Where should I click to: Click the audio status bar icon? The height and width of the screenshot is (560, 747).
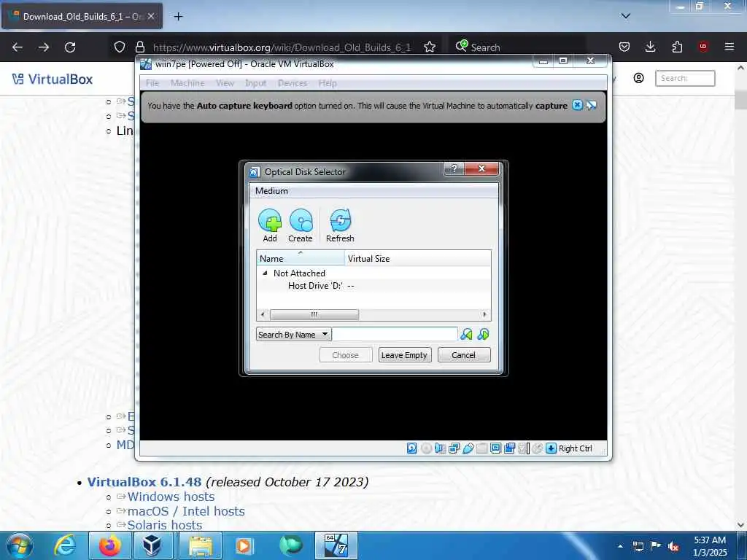tap(440, 448)
